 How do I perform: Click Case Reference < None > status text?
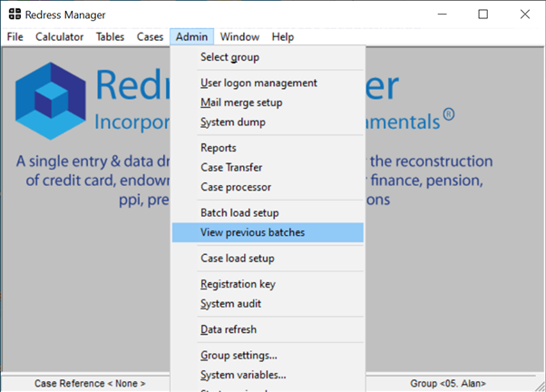pos(90,383)
